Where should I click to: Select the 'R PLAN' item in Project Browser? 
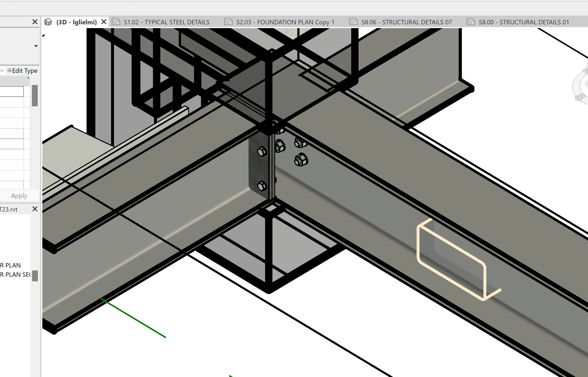point(10,265)
